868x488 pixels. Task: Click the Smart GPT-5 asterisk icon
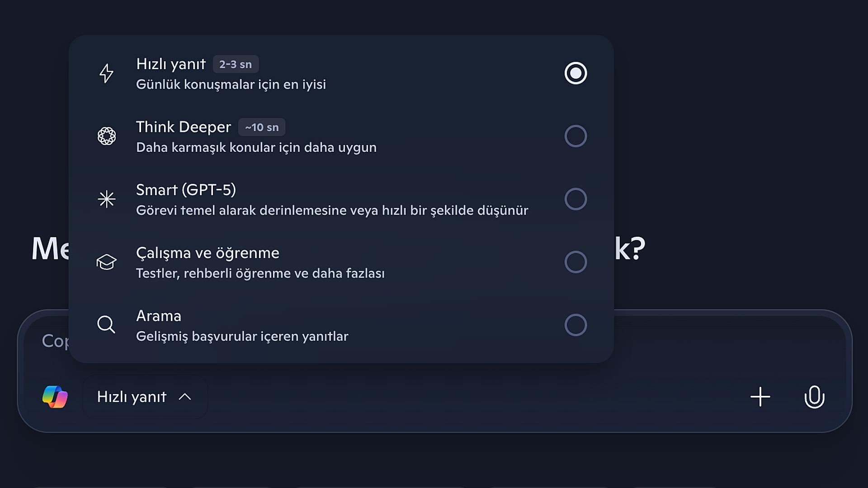tap(107, 199)
